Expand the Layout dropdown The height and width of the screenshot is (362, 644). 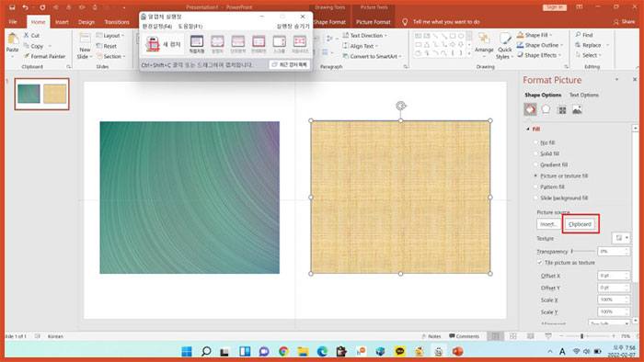coord(109,35)
